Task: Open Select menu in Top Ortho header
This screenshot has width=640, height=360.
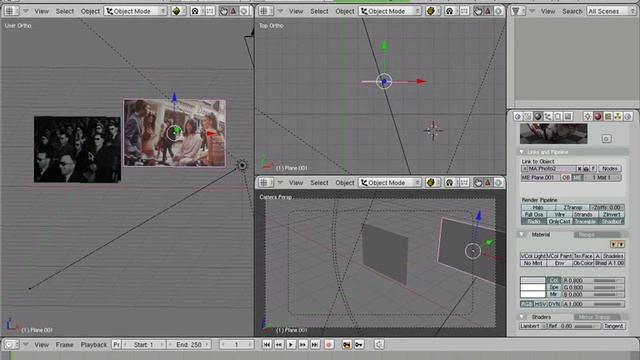Action: tap(319, 11)
